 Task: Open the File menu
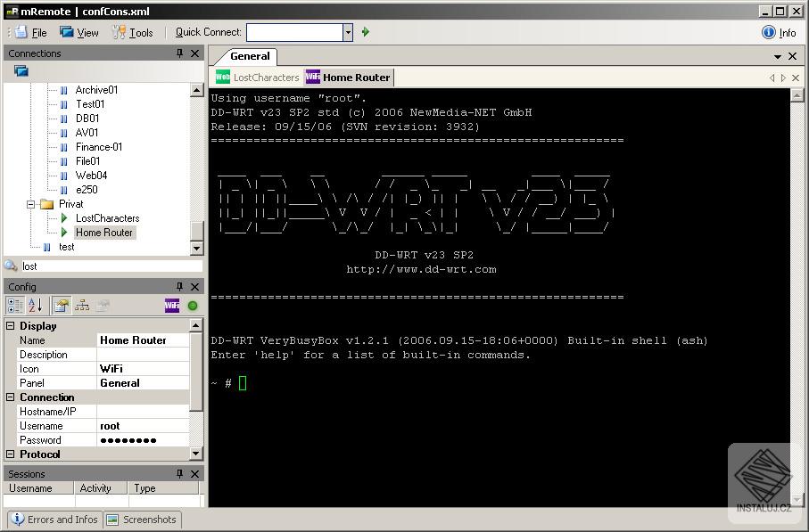(x=31, y=32)
